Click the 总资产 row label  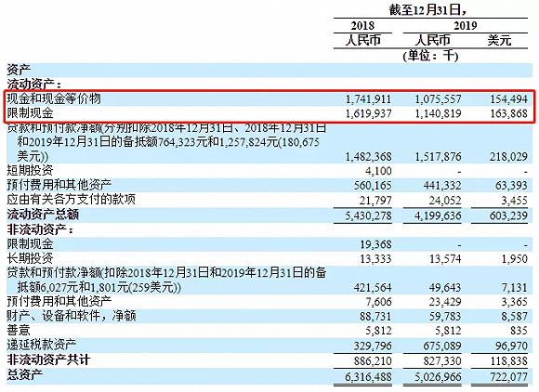[x=25, y=374]
